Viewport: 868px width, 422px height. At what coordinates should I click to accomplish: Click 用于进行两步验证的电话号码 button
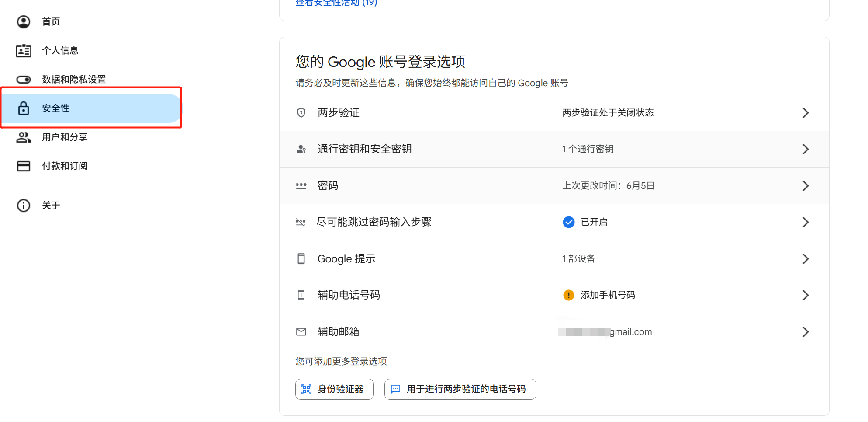tap(460, 389)
